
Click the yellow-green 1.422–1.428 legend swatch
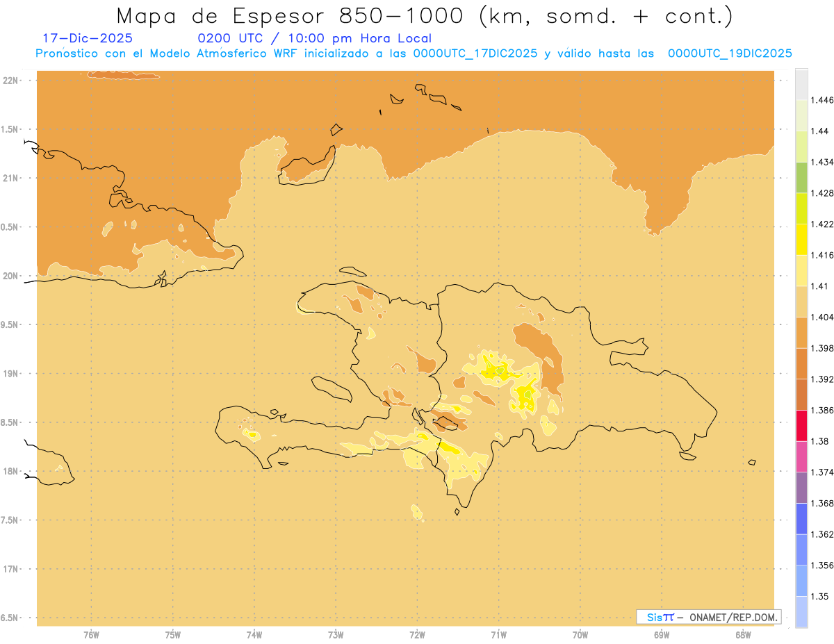click(801, 208)
